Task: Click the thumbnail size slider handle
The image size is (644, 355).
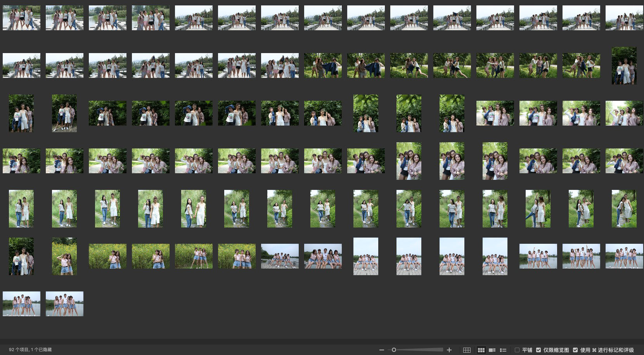Action: (x=394, y=350)
